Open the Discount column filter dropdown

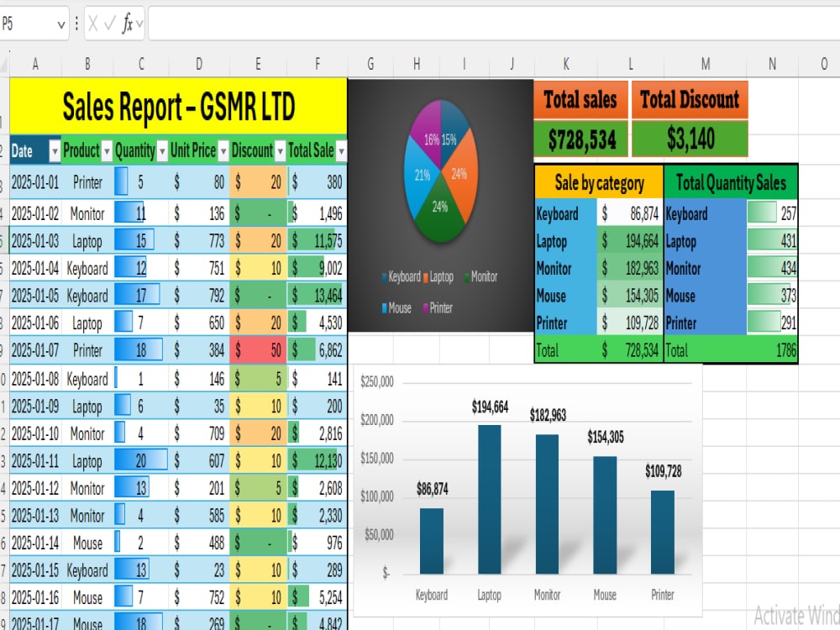(281, 152)
